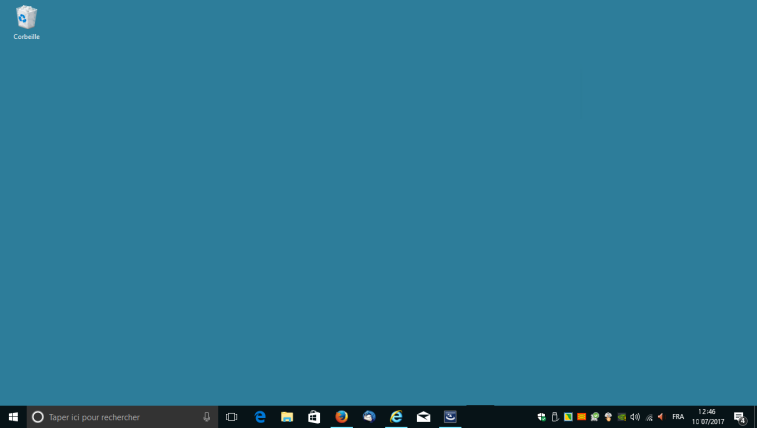Click the Cortana circle icon
Image resolution: width=757 pixels, height=428 pixels.
point(38,417)
